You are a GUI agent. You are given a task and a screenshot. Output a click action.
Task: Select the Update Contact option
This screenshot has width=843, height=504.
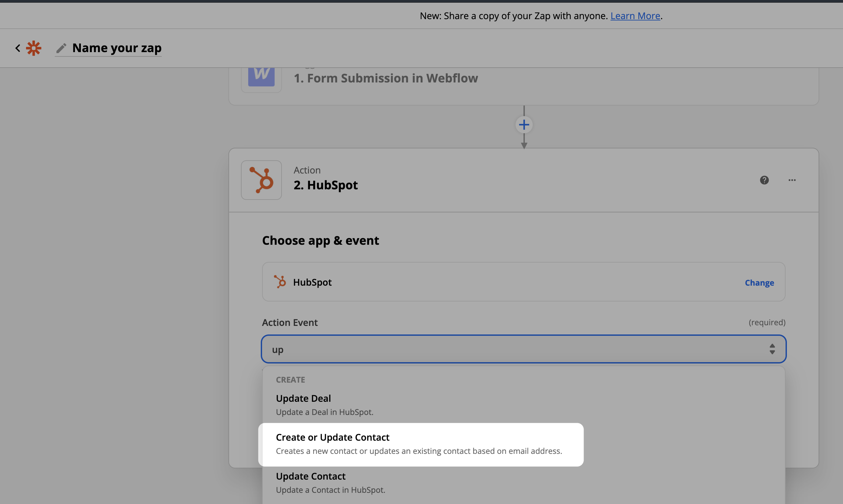coord(523,483)
